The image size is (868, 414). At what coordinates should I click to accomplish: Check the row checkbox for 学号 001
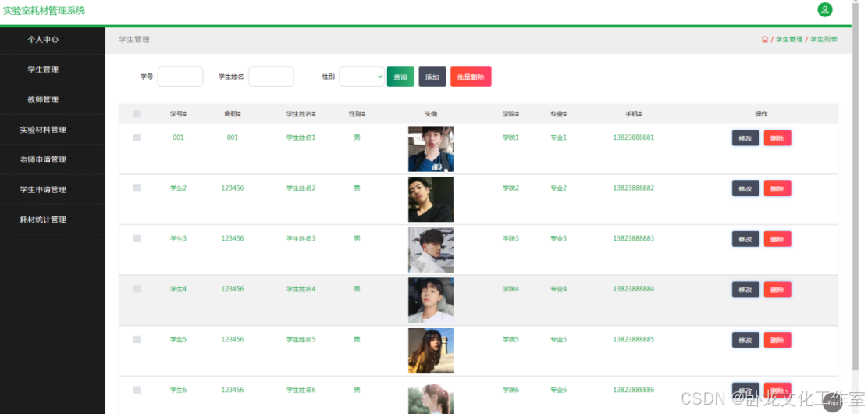tap(137, 137)
